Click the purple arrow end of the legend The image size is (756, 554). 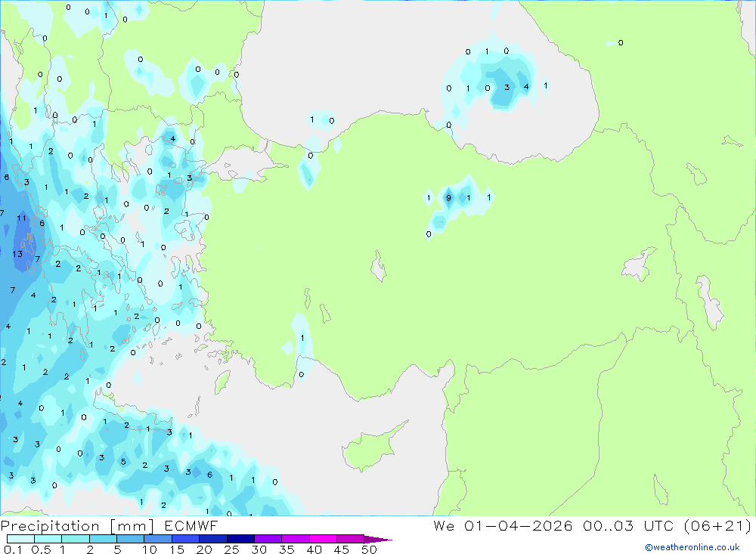coord(377,540)
